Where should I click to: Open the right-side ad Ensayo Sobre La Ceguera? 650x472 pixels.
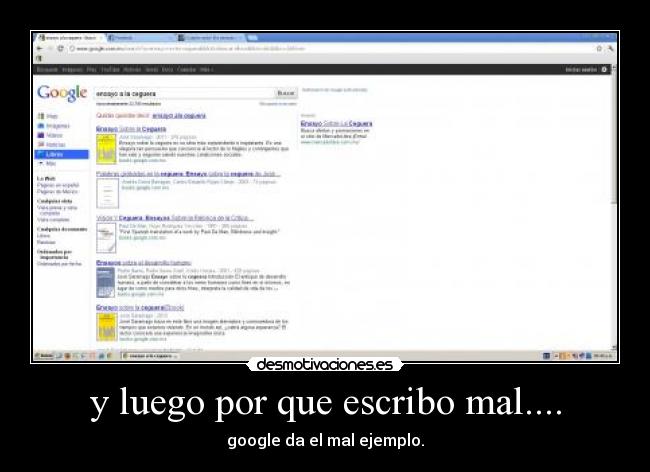(336, 123)
